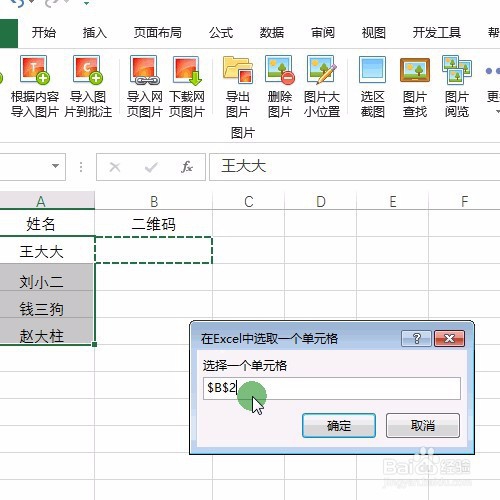The height and width of the screenshot is (500, 500).
Task: Click the dialog help question mark button
Action: (x=416, y=339)
